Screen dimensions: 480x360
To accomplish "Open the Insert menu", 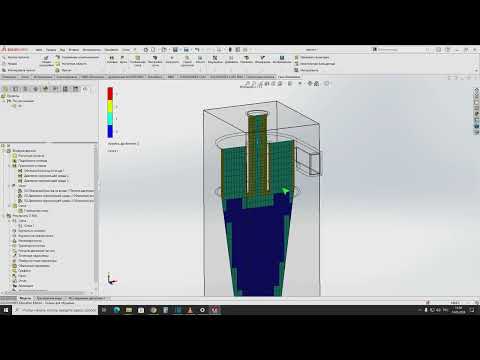I will pyautogui.click(x=74, y=50).
